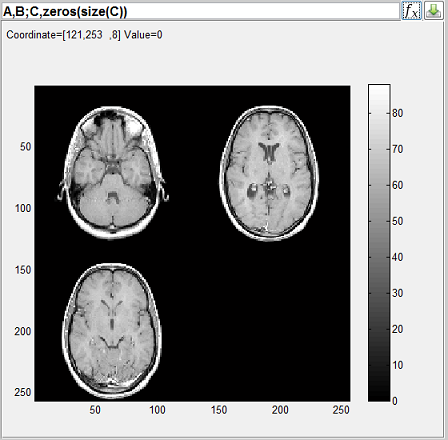Click the colorbar at the 40 mark
The height and width of the screenshot is (440, 448).
[379, 257]
